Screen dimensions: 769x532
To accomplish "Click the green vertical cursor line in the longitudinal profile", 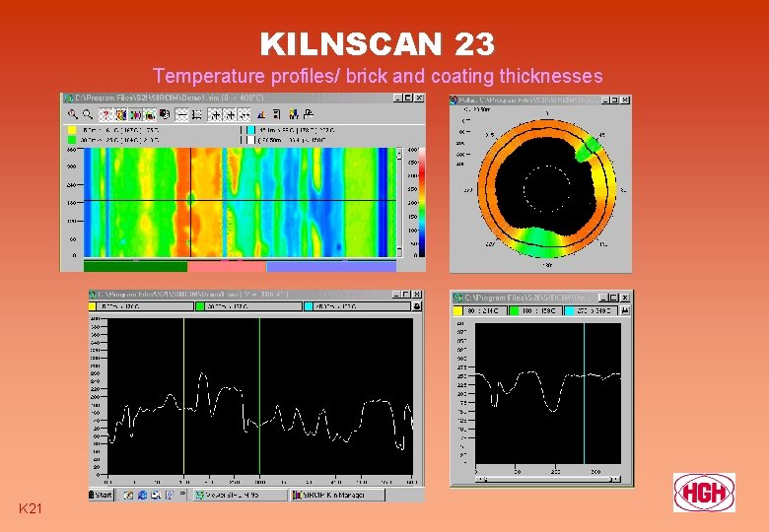I will [259, 396].
